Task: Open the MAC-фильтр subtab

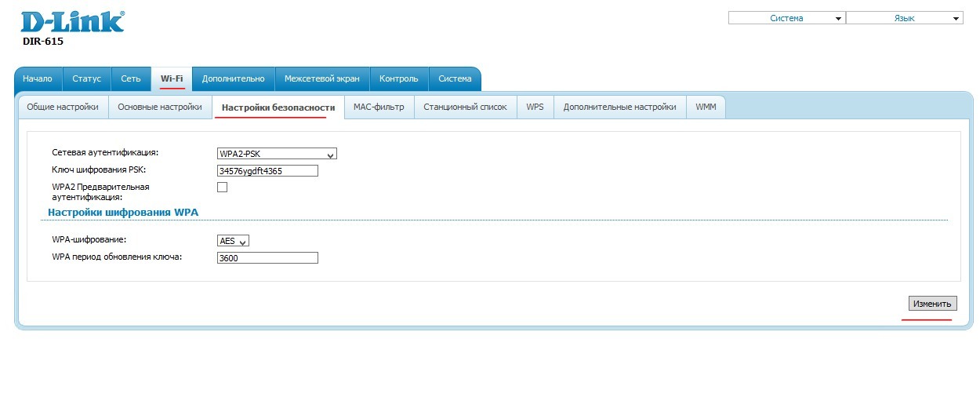Action: 379,107
